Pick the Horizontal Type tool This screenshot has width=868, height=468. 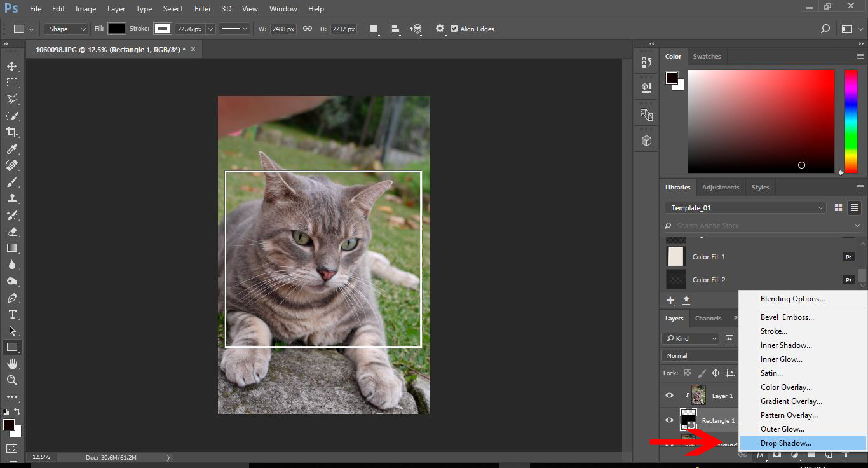(11, 314)
